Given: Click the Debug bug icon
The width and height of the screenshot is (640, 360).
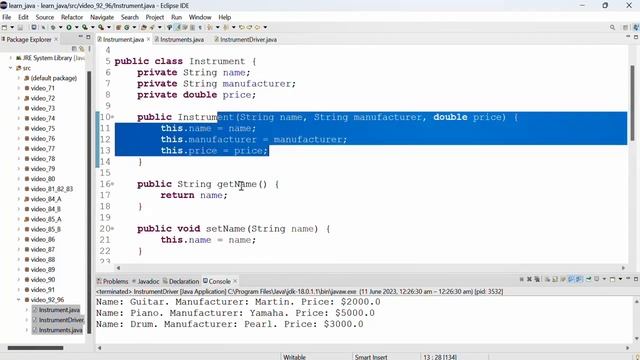Looking at the screenshot, I should (x=53, y=27).
